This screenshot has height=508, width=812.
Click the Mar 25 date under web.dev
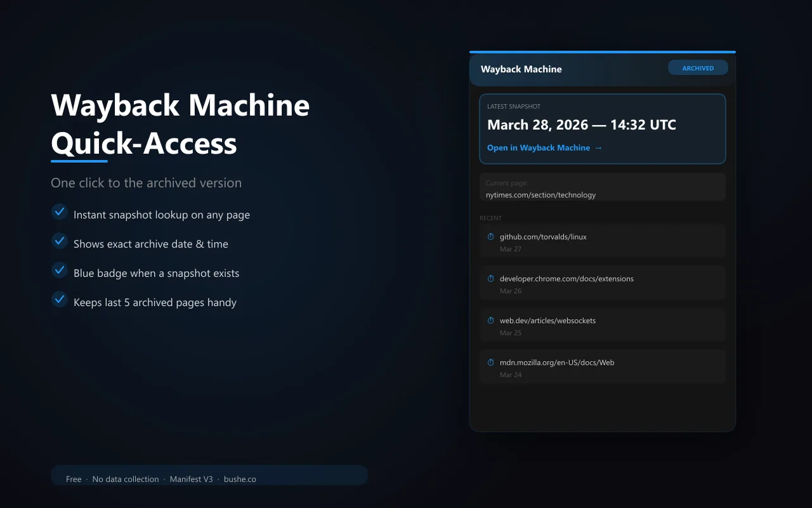[511, 333]
